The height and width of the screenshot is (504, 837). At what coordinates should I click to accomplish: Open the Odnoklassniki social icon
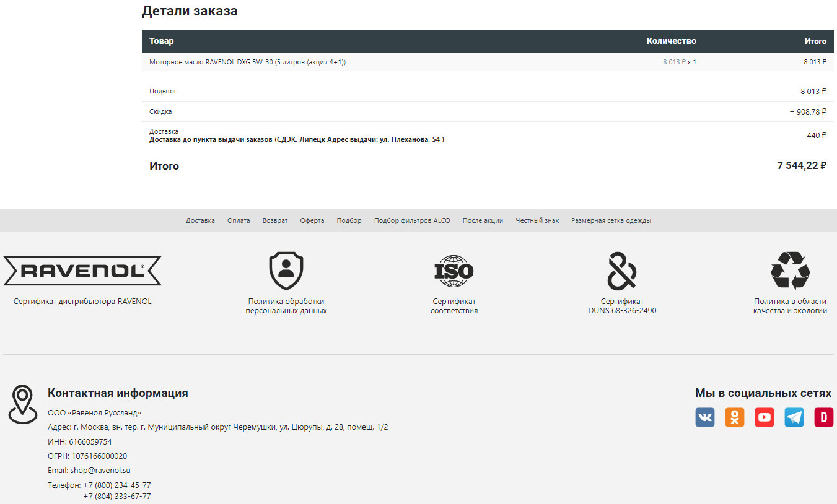coord(735,417)
